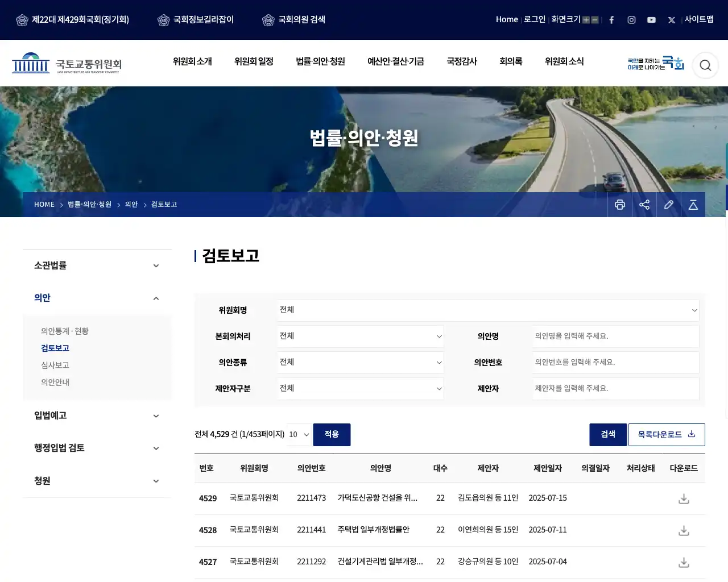Increase screen size with plus icon

586,20
